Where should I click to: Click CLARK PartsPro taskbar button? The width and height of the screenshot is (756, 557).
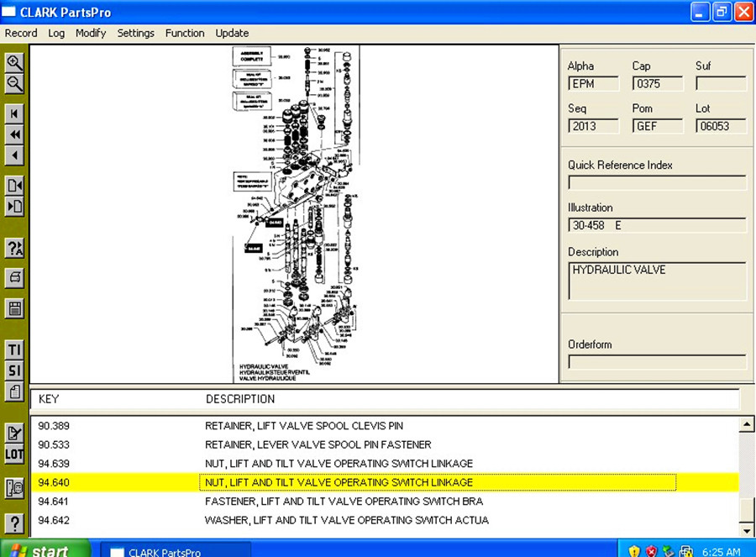pos(176,551)
